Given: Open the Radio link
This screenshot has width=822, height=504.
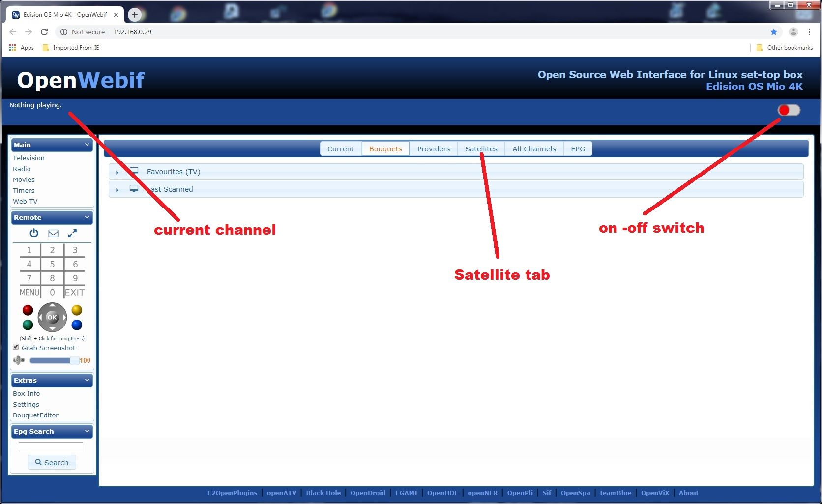Looking at the screenshot, I should click(22, 169).
